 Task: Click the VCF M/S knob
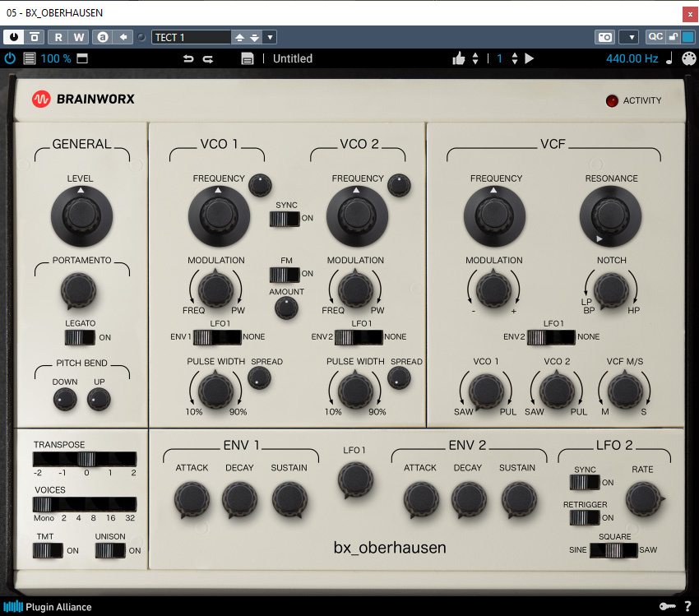625,391
